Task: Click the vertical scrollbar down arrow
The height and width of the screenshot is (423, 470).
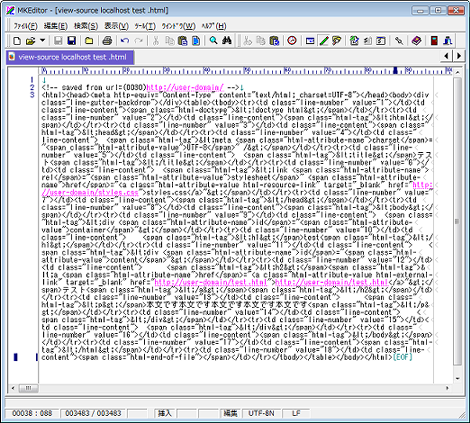Action: tap(458, 379)
